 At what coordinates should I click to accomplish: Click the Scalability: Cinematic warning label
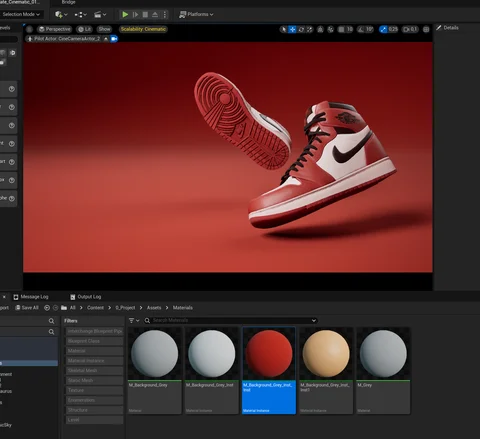(x=143, y=29)
